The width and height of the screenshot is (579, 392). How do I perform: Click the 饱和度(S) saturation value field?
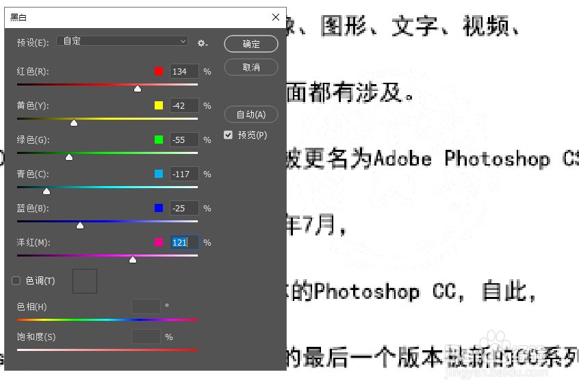coord(146,337)
